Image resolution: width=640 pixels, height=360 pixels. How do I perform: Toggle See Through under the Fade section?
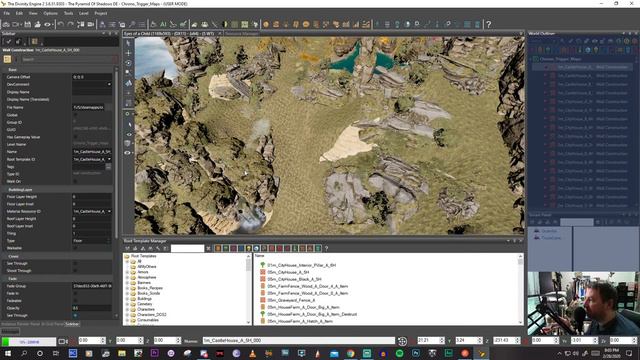pos(75,316)
